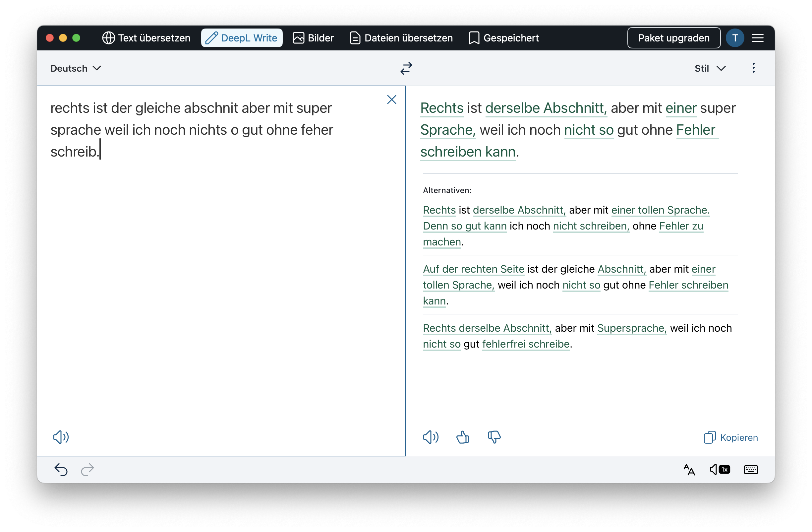Undo the last change

61,470
